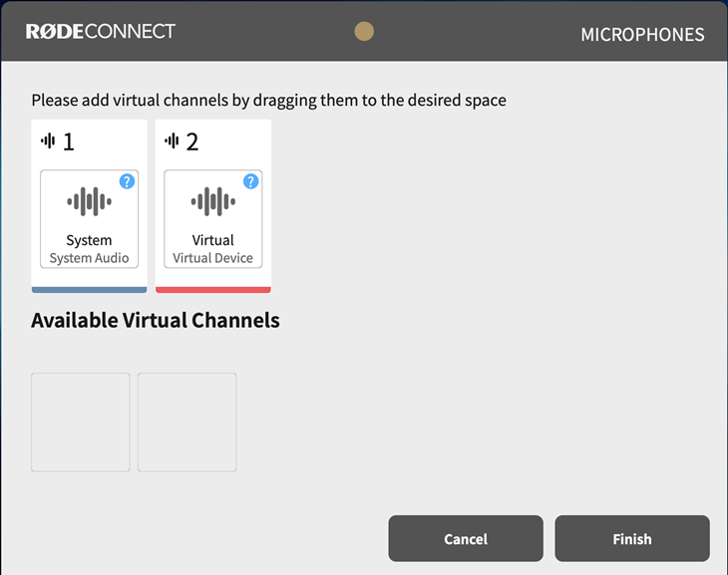Screen dimensions: 728x575
Task: Click the small waveform icon beside channel 2
Action: point(172,141)
